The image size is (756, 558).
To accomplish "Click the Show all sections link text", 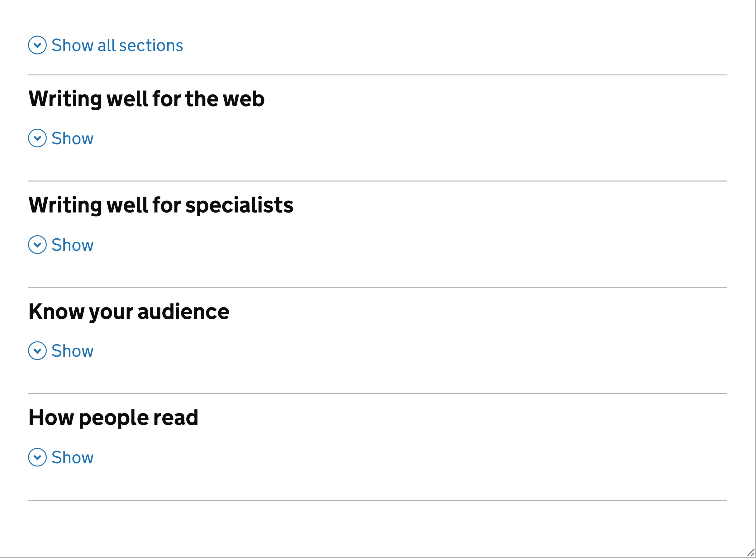I will [x=117, y=45].
